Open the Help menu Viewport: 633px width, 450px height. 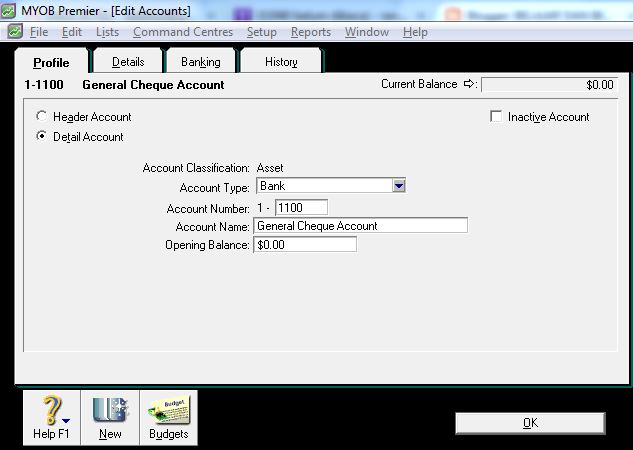tap(415, 32)
